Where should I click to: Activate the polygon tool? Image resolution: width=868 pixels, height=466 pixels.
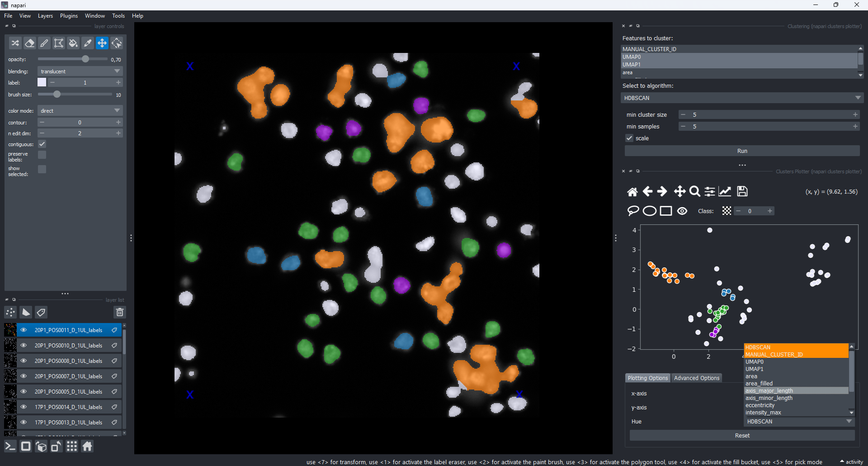click(59, 43)
